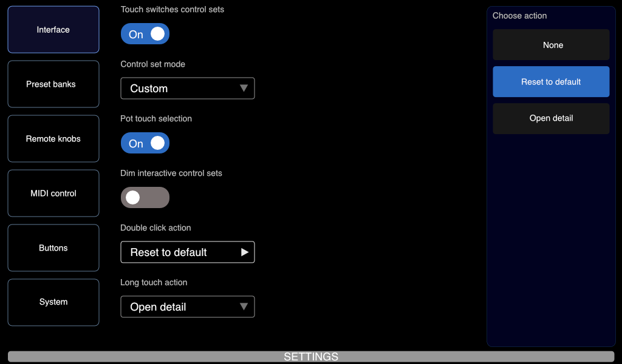Viewport: 622px width, 364px height.
Task: Expand the Long touch action dropdown
Action: [188, 307]
